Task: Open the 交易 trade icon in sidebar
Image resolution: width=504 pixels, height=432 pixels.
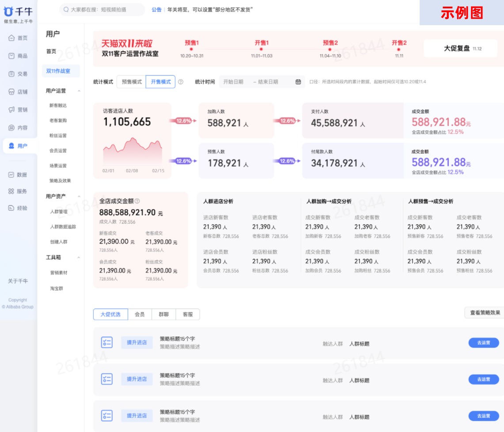Action: tap(11, 74)
